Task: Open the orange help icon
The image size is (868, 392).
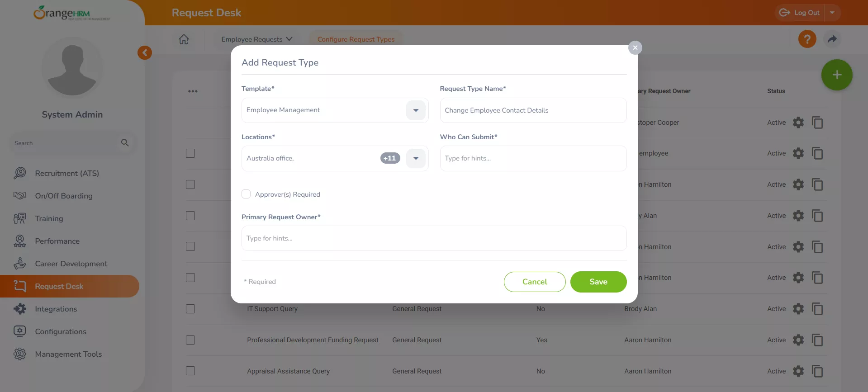Action: 807,39
